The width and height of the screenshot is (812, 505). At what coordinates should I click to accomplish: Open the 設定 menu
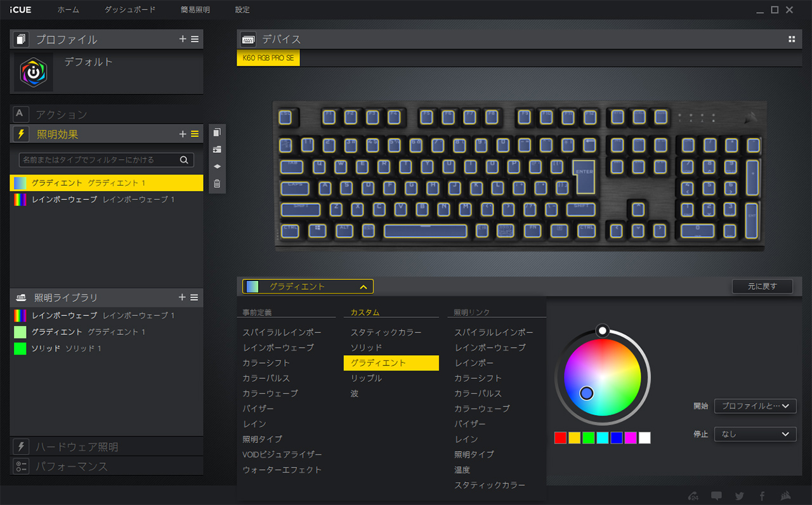(242, 10)
